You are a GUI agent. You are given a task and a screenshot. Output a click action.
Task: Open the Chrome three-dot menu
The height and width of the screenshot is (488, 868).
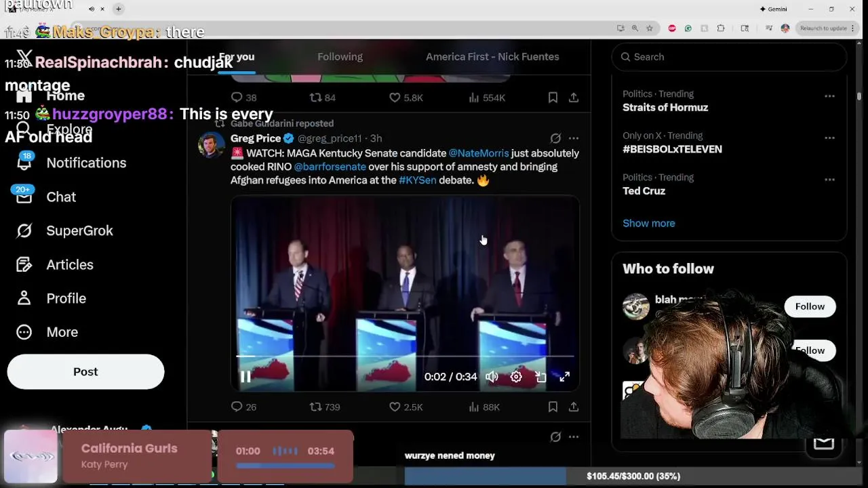click(x=852, y=28)
